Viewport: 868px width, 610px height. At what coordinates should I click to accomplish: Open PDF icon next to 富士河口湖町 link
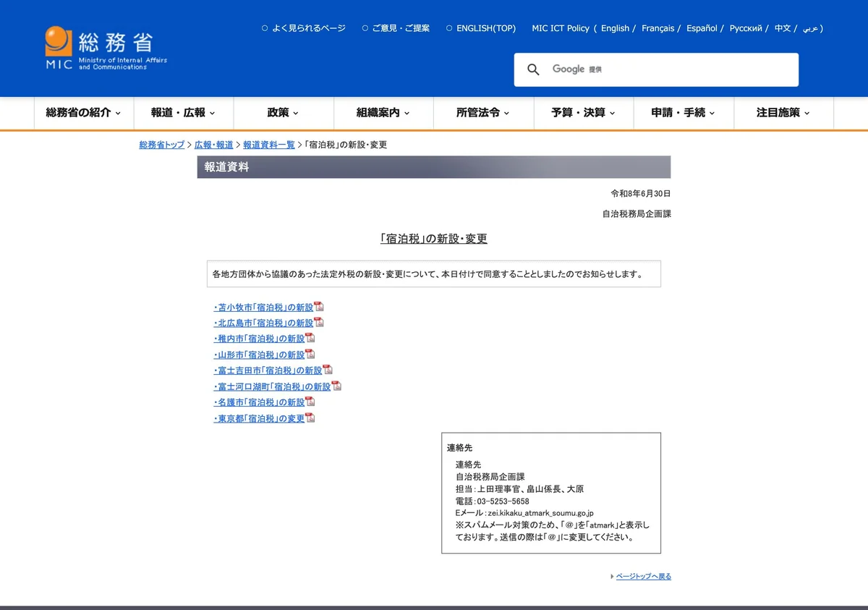[336, 386]
